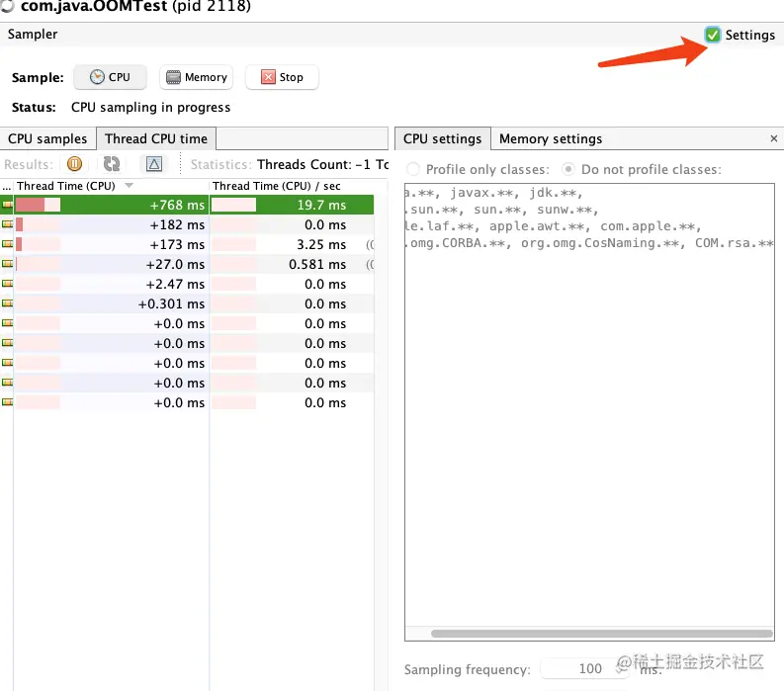Click the CPU time bar of +173 ms row

tap(38, 244)
